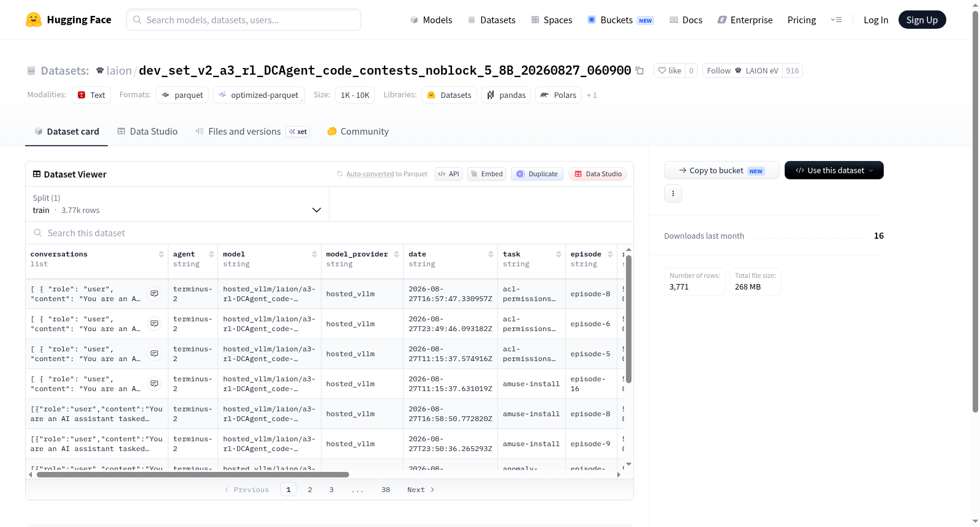
Task: Open the navigation overflow menu icon
Action: [x=836, y=20]
